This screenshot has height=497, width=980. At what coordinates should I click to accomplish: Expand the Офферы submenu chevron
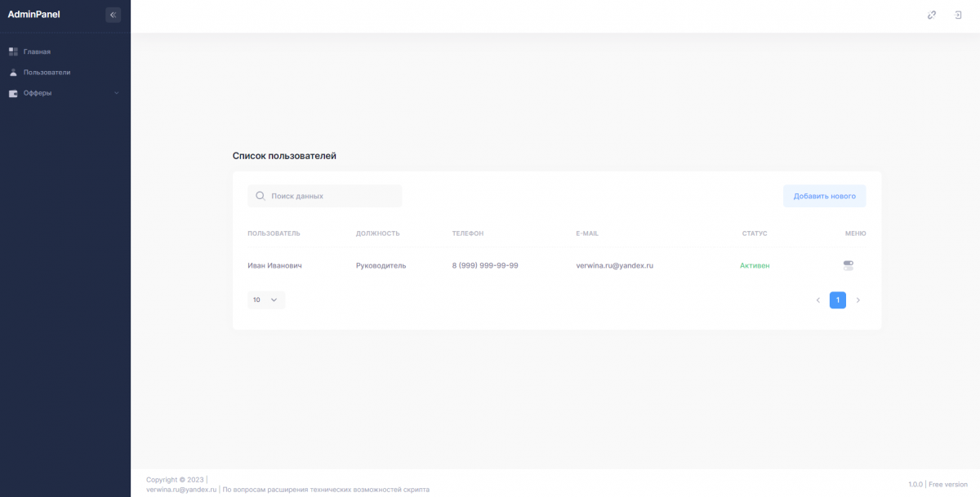[x=116, y=93]
